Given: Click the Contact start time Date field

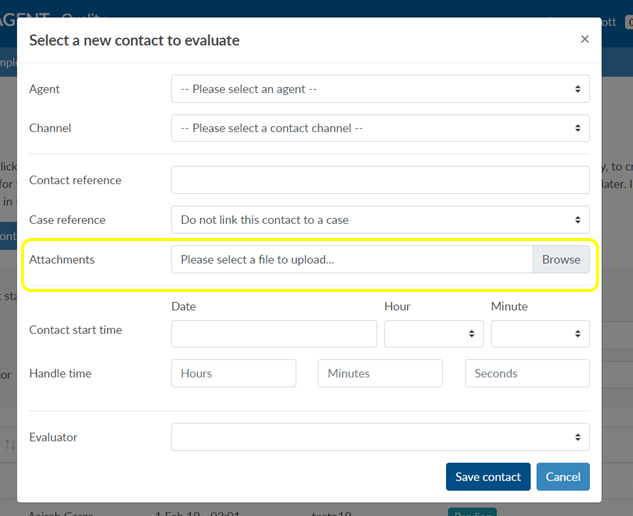Looking at the screenshot, I should [x=274, y=334].
